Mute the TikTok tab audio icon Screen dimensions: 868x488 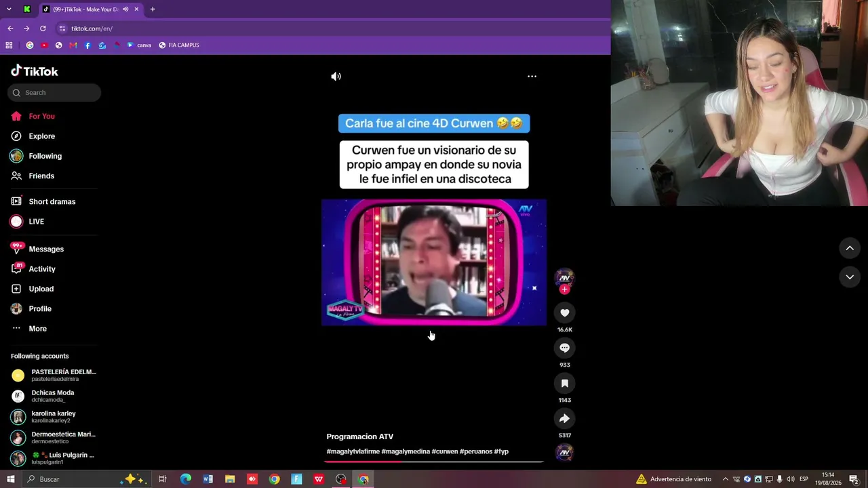[125, 9]
